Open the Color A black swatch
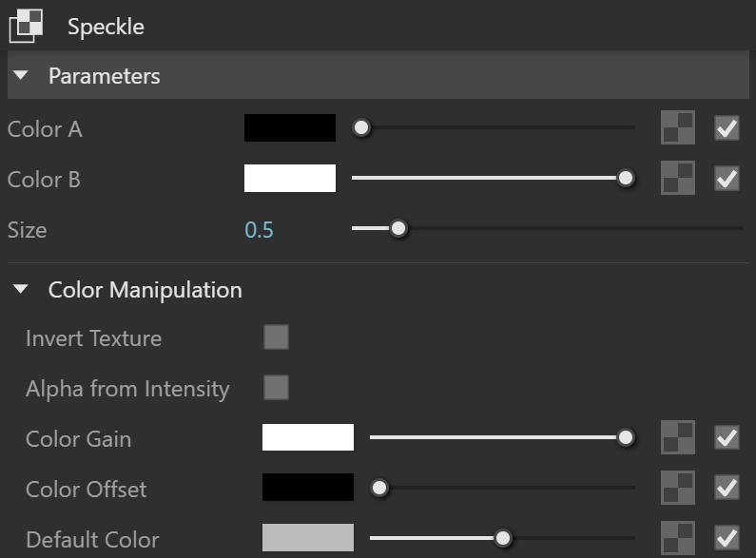The width and height of the screenshot is (756, 558). [290, 127]
